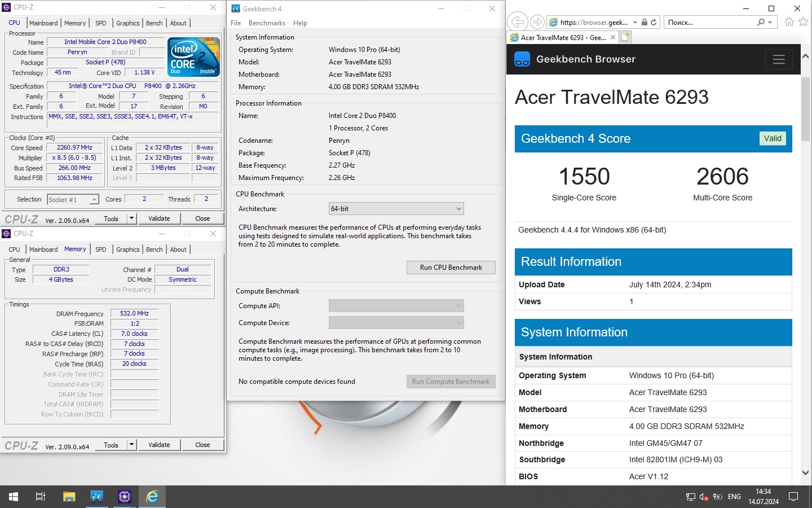Select the Acer TravelMate 6293 browser tab
The width and height of the screenshot is (812, 508).
tap(563, 37)
